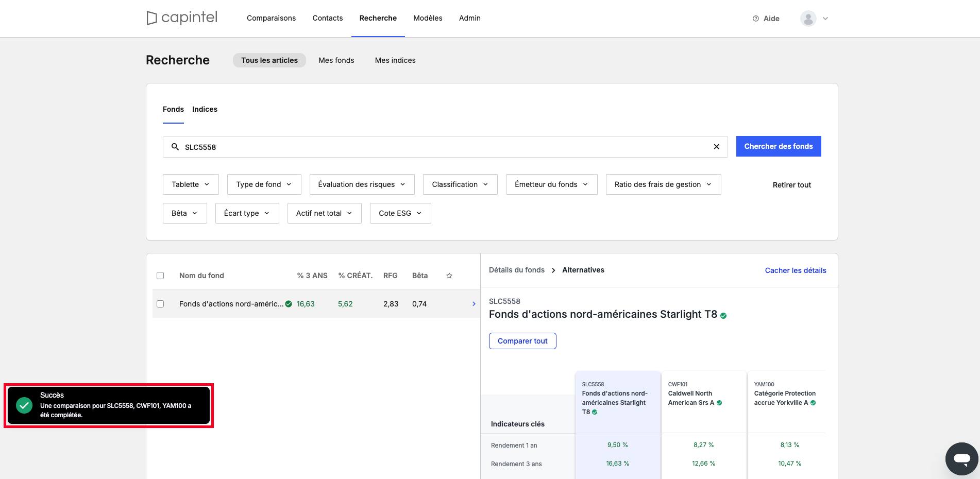
Task: Select the Fonds tab
Action: point(173,109)
